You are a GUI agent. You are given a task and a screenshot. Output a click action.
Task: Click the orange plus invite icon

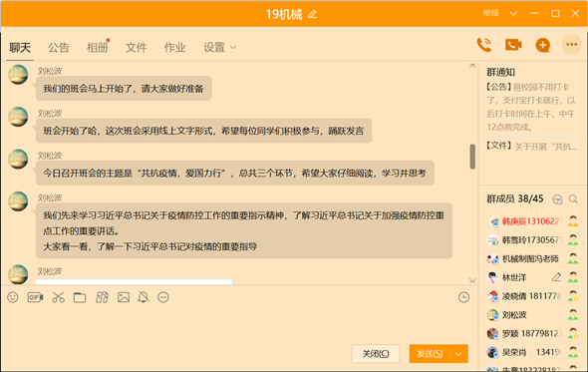pos(542,45)
